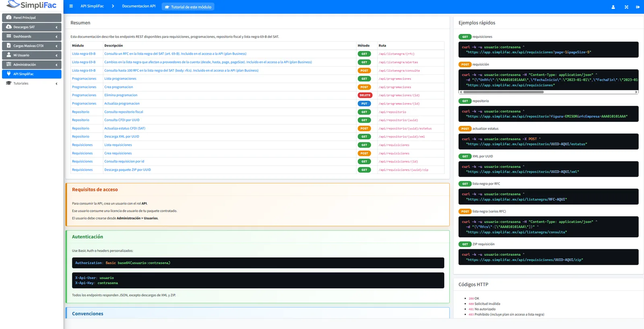Expand the Dashboards submenu arrow

[x=56, y=37]
